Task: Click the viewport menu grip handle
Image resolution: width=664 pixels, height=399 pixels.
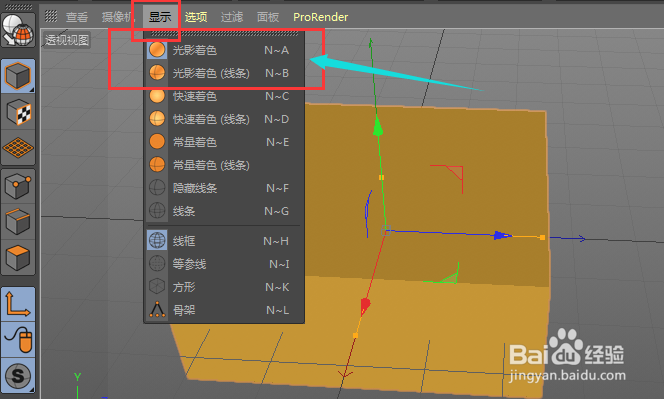Action: click(x=51, y=17)
